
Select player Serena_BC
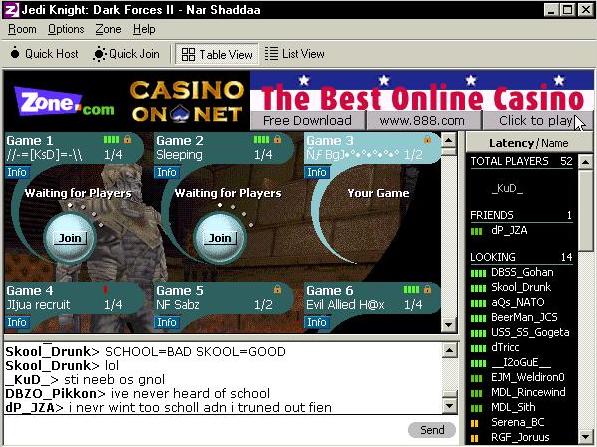tap(517, 422)
